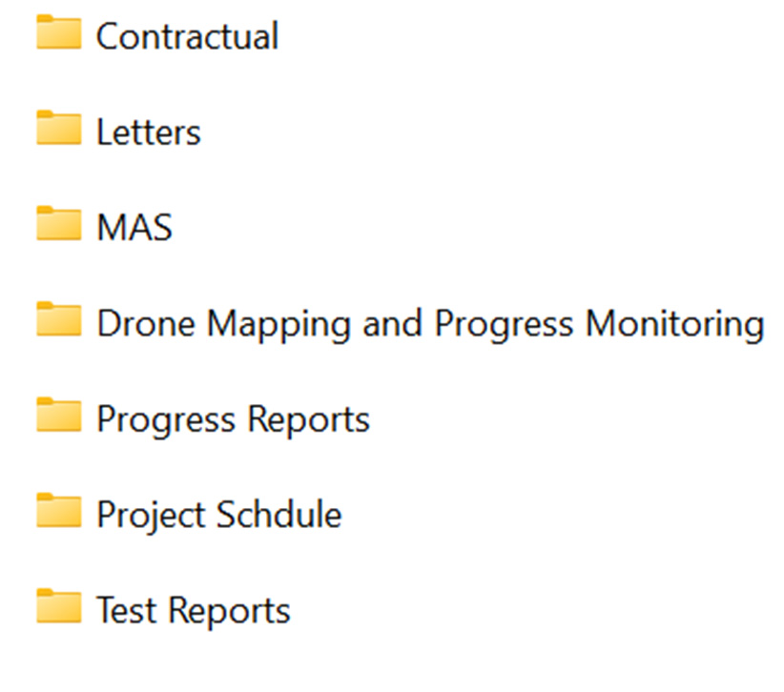The width and height of the screenshot is (784, 692).
Task: Click the Progress Reports folder icon
Action: click(x=59, y=417)
